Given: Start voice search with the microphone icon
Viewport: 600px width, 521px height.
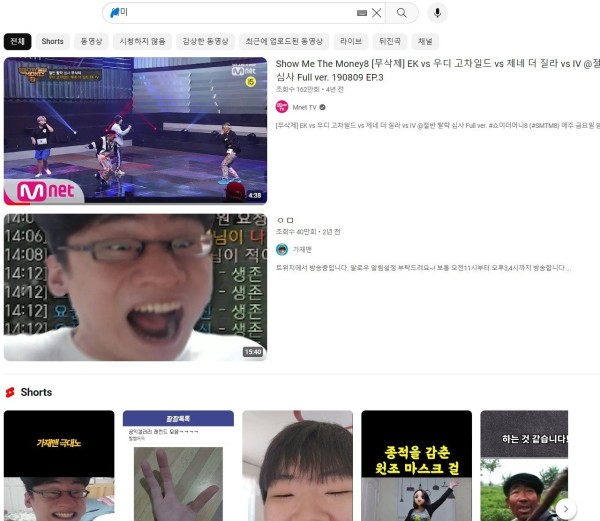Looking at the screenshot, I should (437, 13).
